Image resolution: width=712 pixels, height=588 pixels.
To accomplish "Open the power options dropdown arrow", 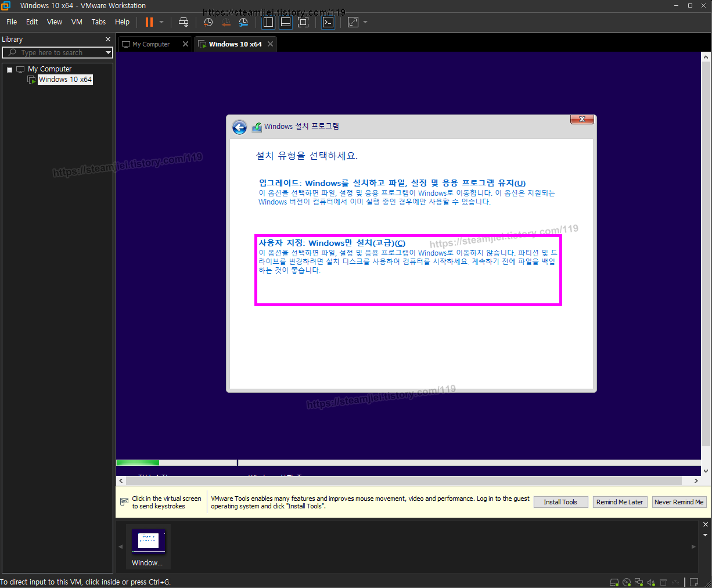I will (161, 22).
